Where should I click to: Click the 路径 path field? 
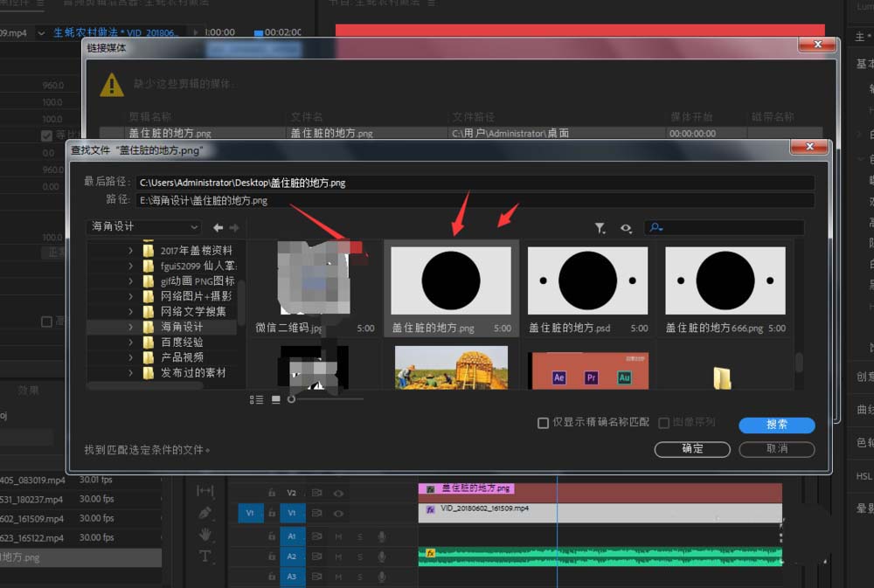click(475, 201)
